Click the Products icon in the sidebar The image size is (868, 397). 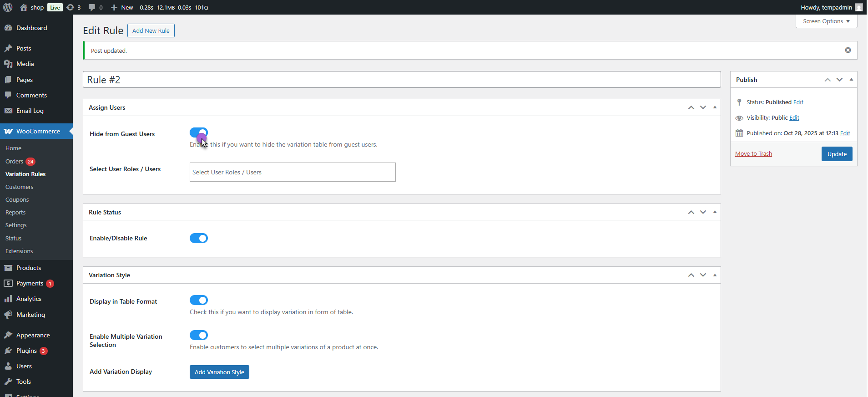(x=8, y=268)
